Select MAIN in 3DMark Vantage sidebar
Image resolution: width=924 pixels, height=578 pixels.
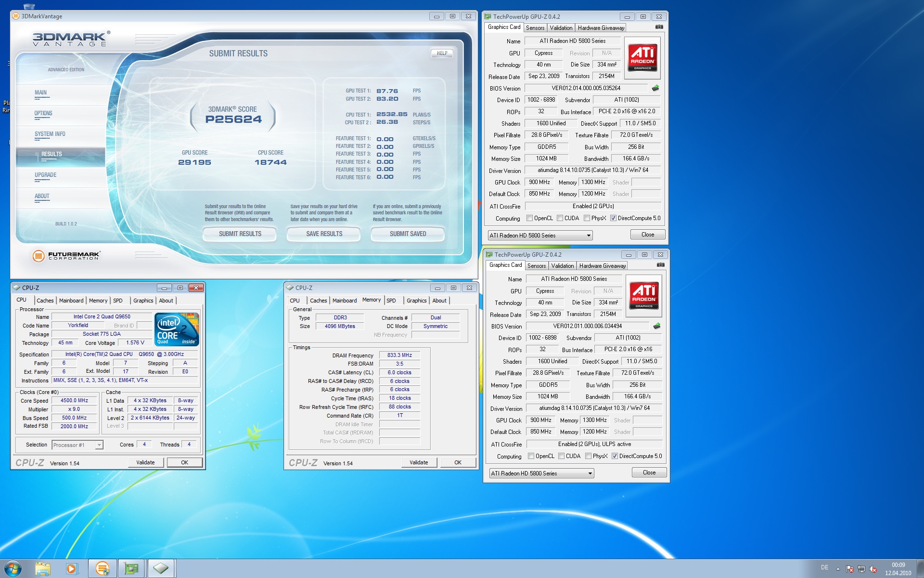pos(40,93)
